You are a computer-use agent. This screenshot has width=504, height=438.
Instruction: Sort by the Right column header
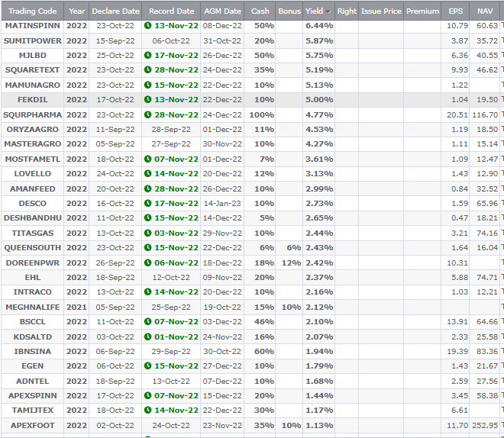(347, 11)
